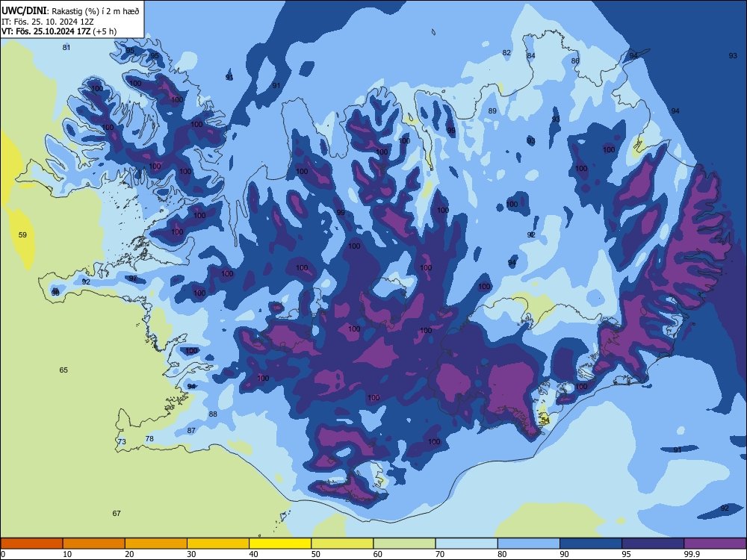This screenshot has height=560, width=747.
Task: Click the 88 humidity label in southwest
Action: click(213, 414)
